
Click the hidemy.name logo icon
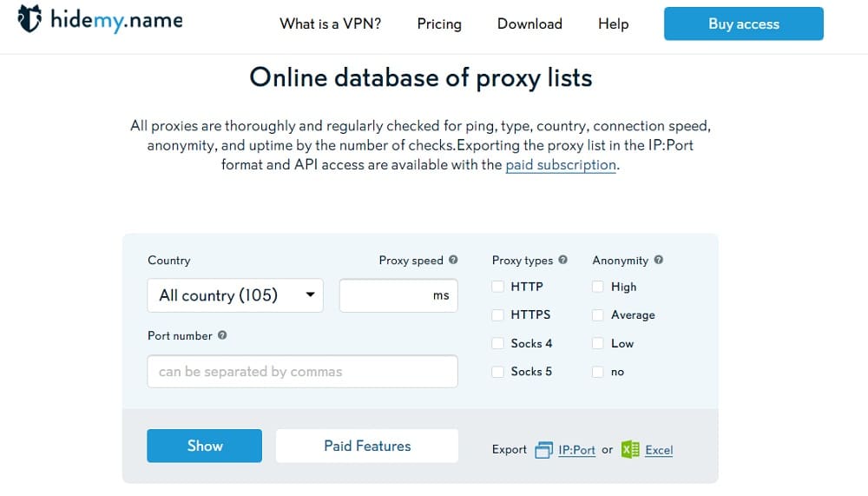(x=30, y=19)
